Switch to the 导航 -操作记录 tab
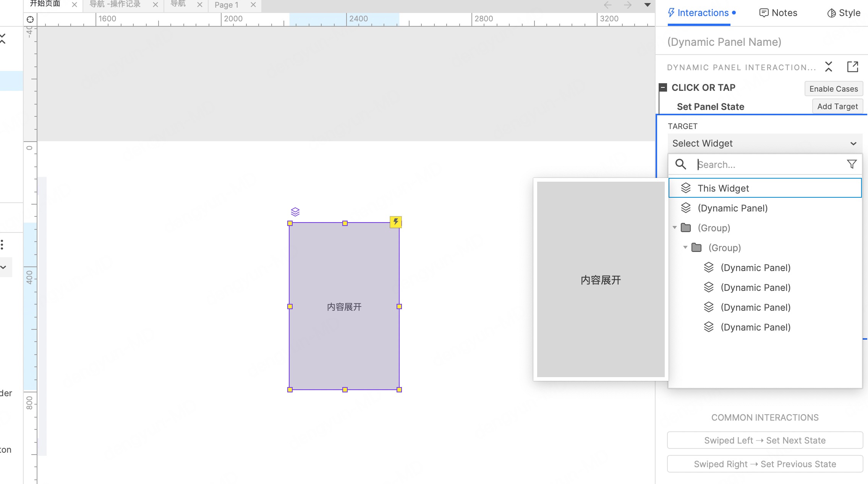The width and height of the screenshot is (868, 484). pos(115,4)
